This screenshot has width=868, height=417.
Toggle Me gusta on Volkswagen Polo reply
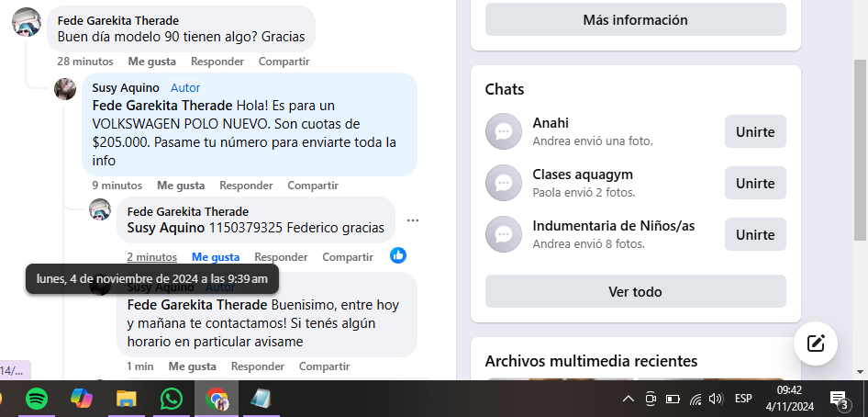[181, 186]
